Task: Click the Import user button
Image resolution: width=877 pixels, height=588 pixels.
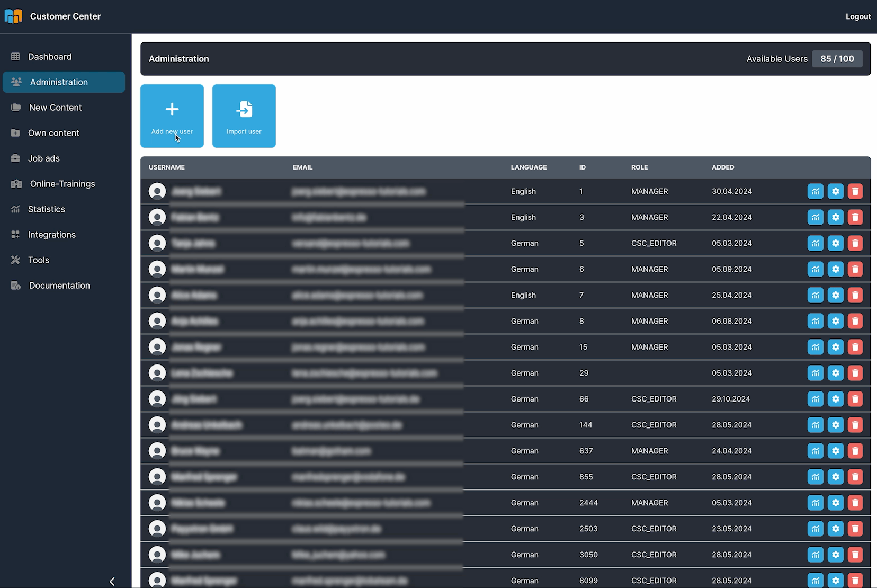Action: [244, 116]
